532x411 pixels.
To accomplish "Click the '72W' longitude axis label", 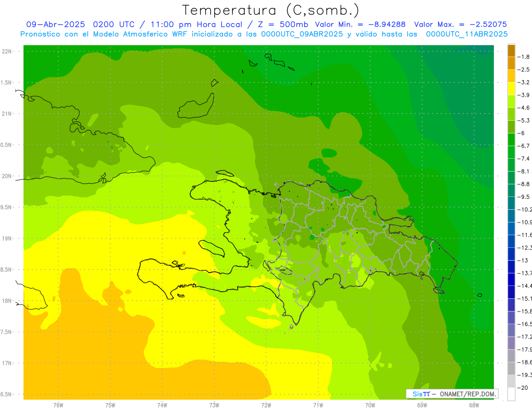I will pos(266,405).
